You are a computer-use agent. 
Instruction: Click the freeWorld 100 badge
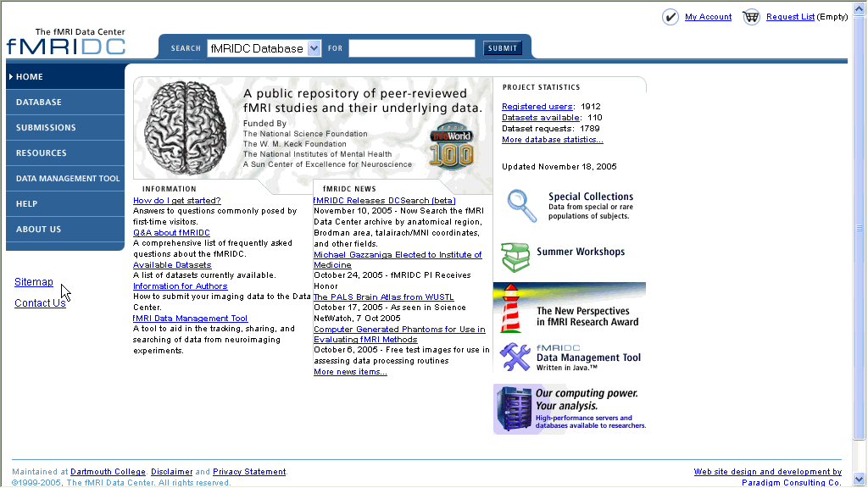451,147
